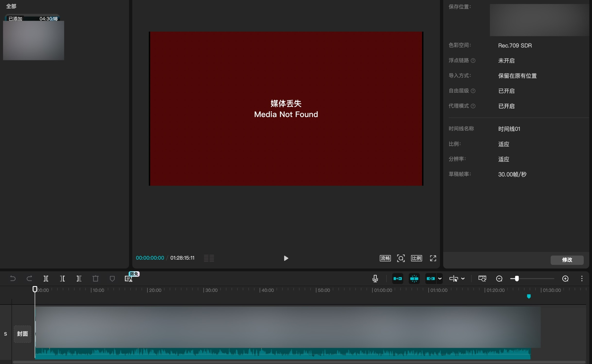592x364 pixels.
Task: Open timeline more options menu
Action: (582, 279)
